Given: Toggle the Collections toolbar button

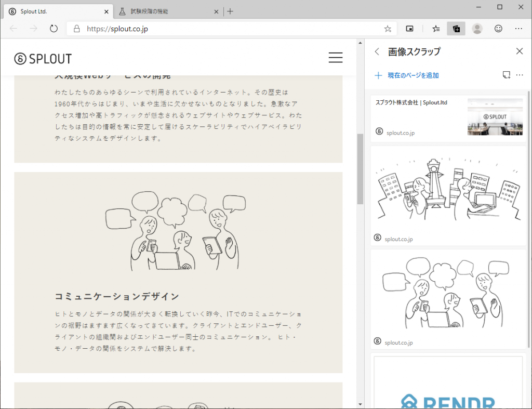Looking at the screenshot, I should coord(456,29).
